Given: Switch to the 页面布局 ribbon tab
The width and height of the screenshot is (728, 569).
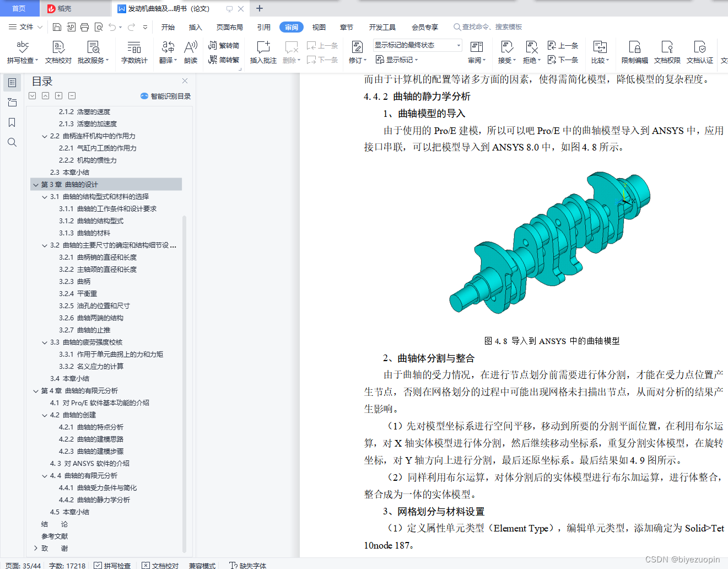Looking at the screenshot, I should (230, 27).
